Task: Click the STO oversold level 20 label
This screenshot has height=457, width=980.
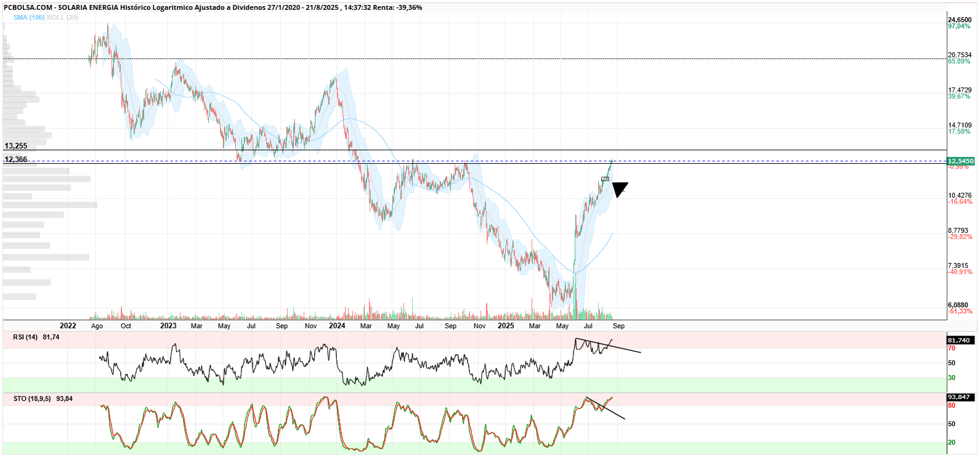Action: coord(952,443)
